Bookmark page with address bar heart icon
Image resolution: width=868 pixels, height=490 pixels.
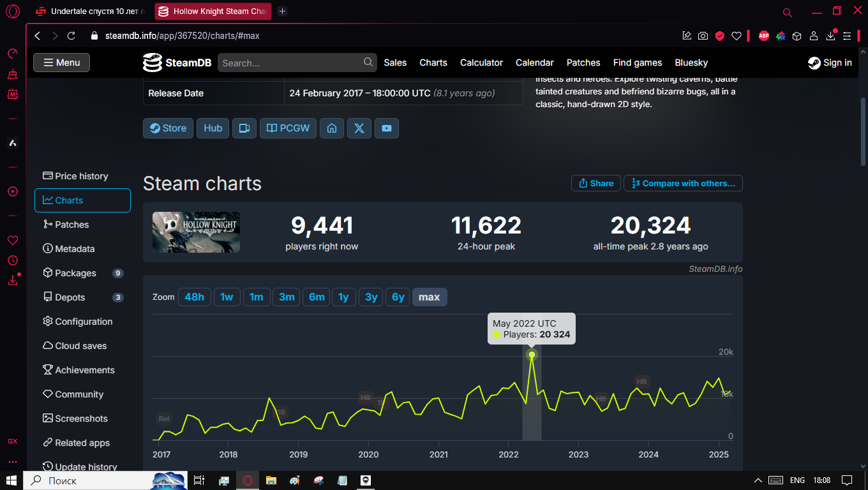[736, 36]
